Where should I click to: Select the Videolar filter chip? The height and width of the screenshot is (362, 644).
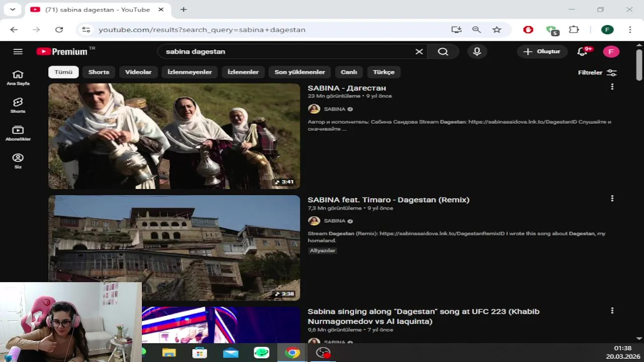pos(138,72)
